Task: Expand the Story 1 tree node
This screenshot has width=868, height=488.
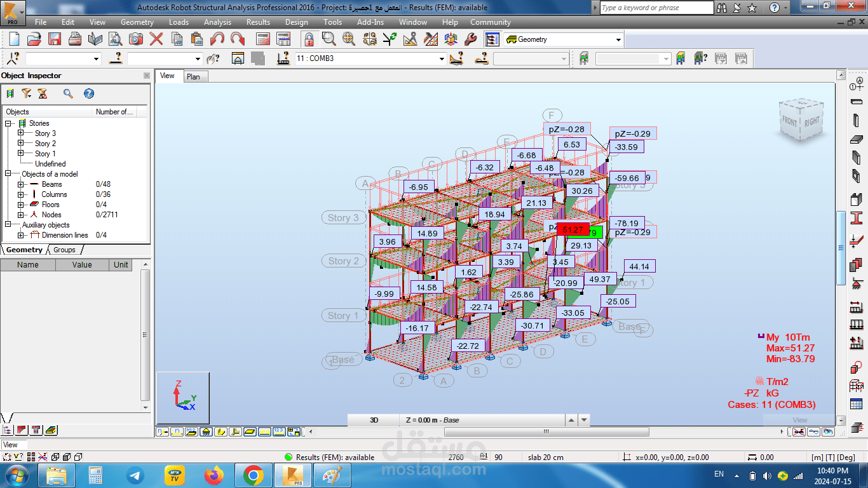Action: tap(21, 154)
